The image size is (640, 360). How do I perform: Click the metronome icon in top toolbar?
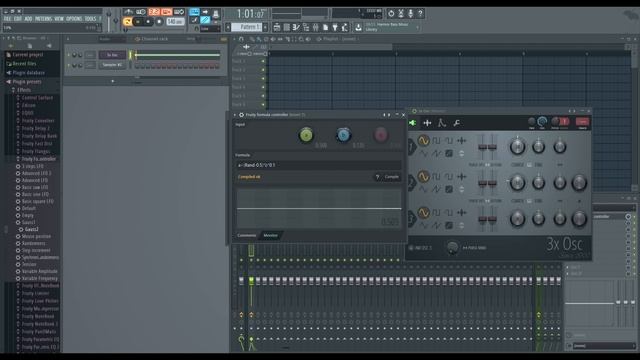[129, 12]
